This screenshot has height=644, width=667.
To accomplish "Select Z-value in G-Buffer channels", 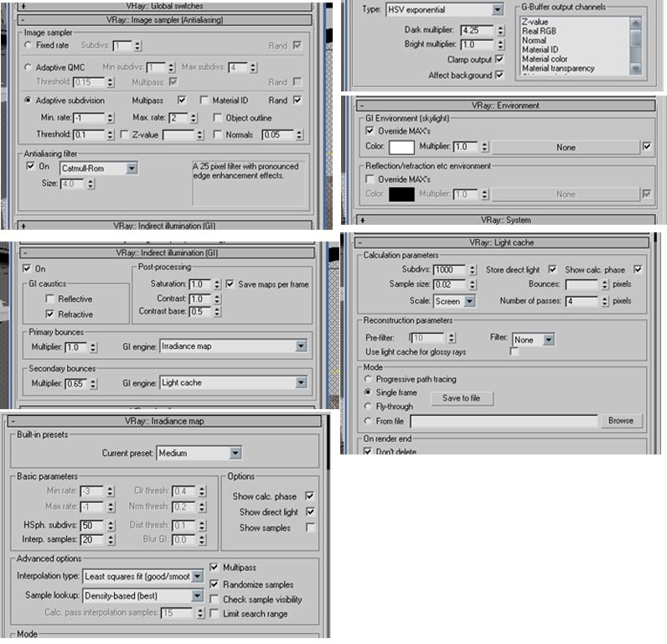I will pyautogui.click(x=535, y=22).
